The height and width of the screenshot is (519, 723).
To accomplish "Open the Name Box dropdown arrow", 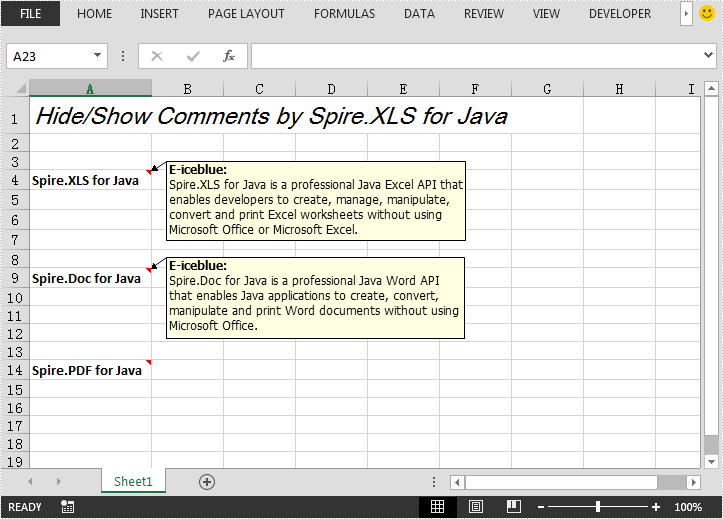I will (x=97, y=56).
